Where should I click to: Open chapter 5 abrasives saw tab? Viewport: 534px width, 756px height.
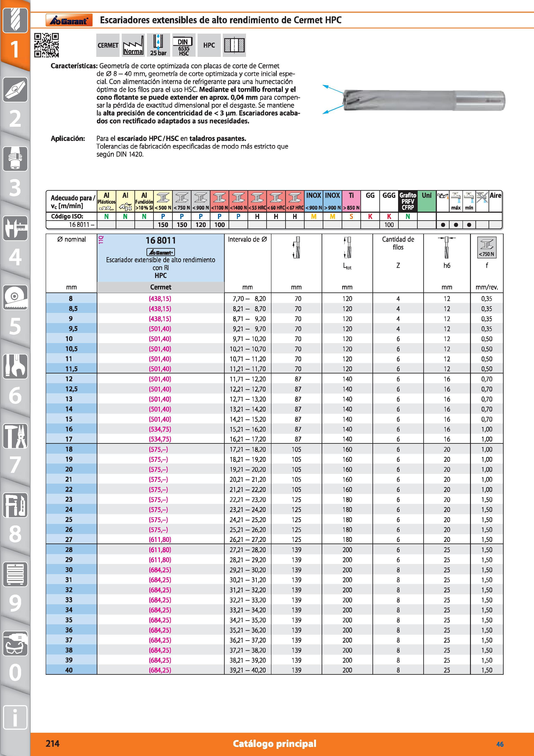15,297
